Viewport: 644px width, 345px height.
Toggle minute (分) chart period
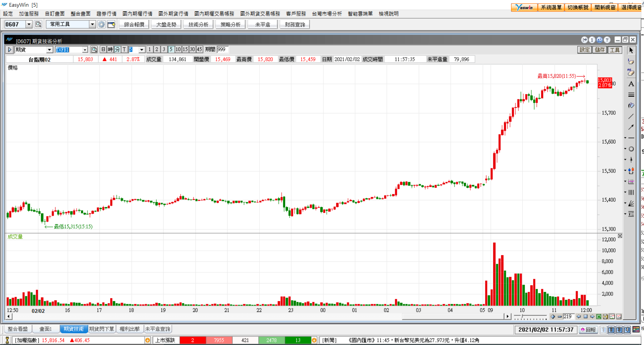(x=117, y=49)
